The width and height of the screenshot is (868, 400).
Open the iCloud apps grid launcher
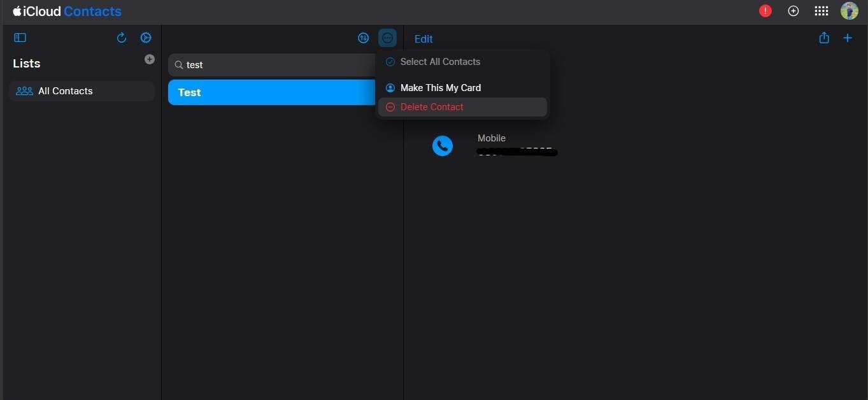pos(822,11)
